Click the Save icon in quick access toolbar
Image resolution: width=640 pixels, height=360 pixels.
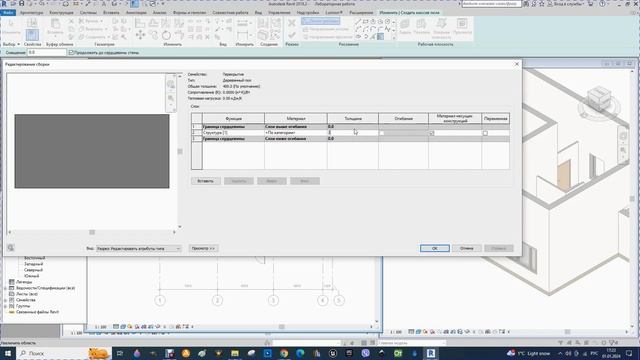(21, 4)
